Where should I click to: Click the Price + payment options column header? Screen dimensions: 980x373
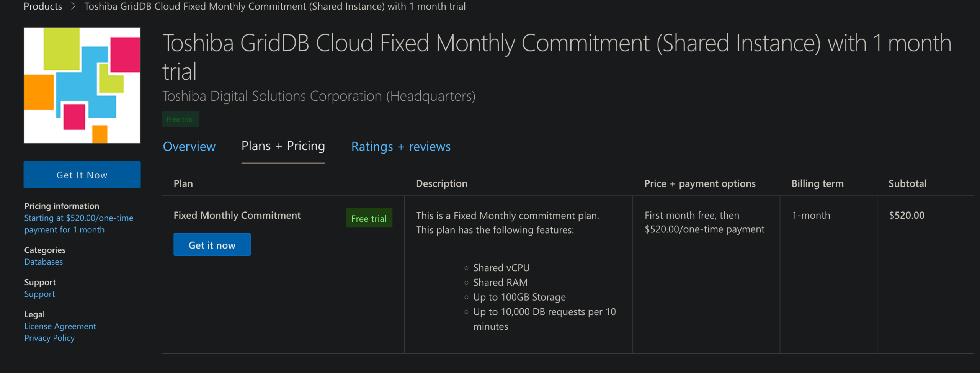[x=699, y=184]
